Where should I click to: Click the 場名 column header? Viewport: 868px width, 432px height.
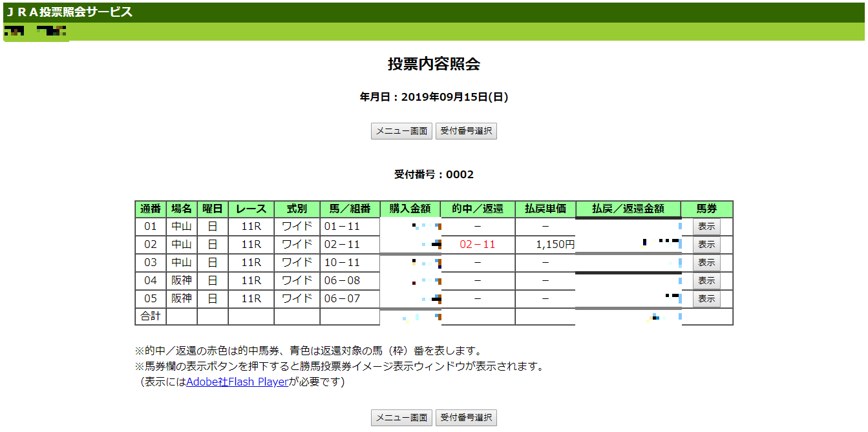[x=182, y=209]
